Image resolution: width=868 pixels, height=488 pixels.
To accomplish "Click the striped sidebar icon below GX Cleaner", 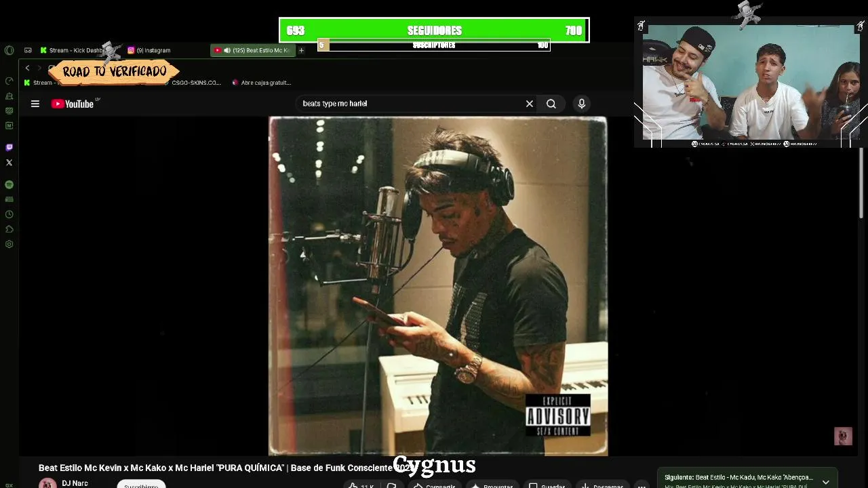I will pos(9,110).
